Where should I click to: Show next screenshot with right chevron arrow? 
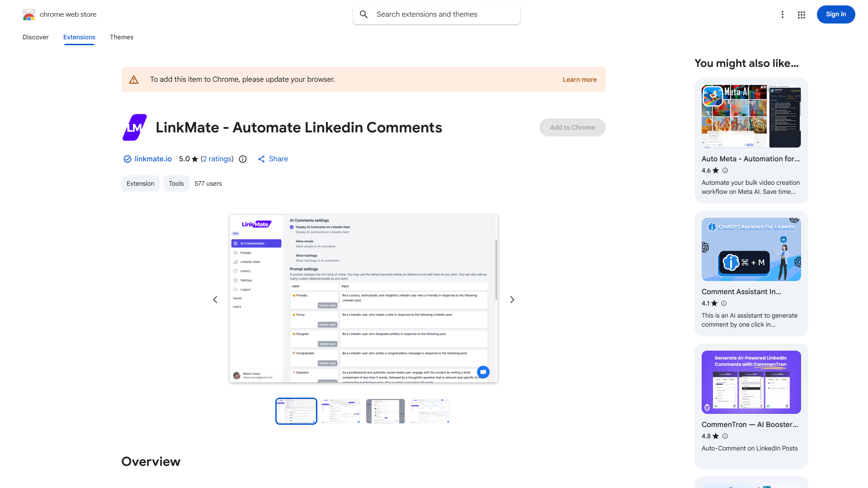[x=512, y=300]
